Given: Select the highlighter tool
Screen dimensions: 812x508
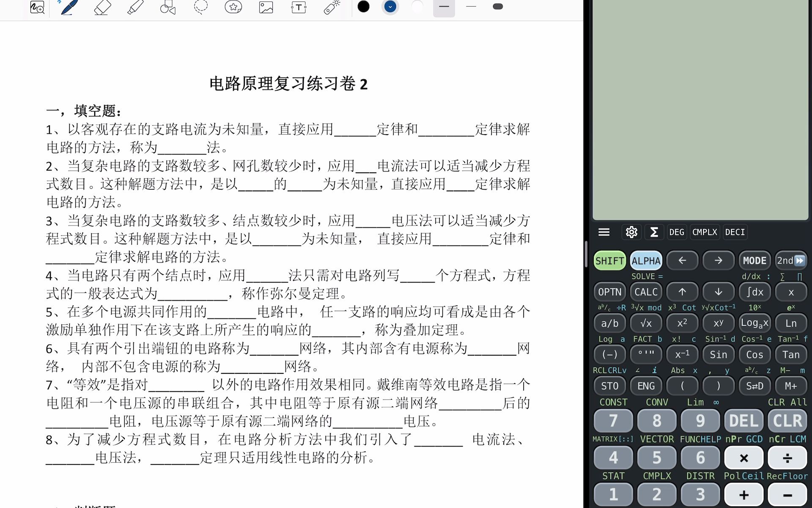Looking at the screenshot, I should 135,7.
